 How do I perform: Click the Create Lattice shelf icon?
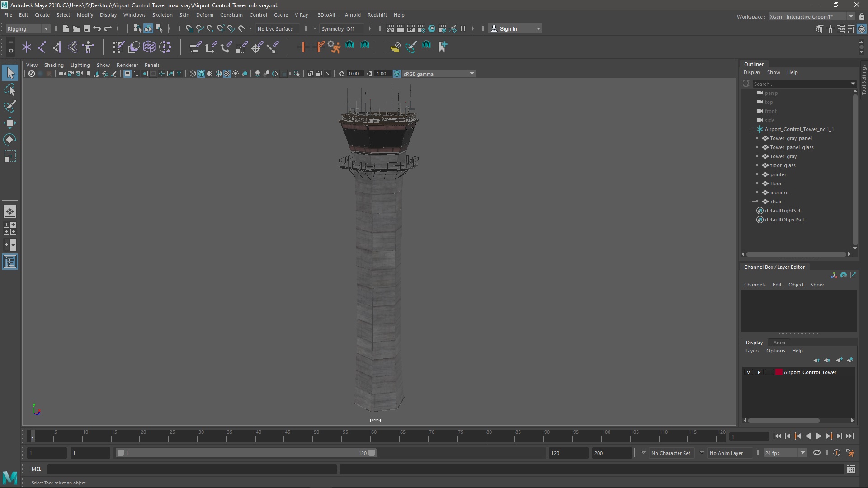[x=149, y=47]
